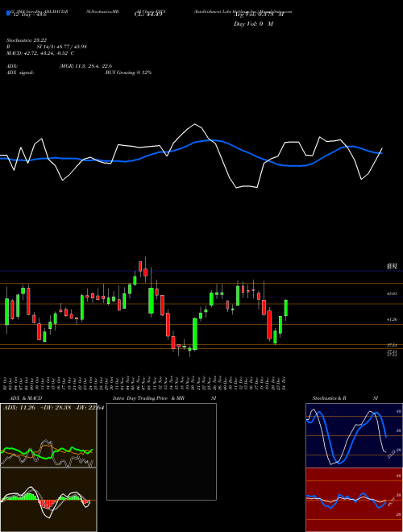This screenshot has height=532, width=403.
Task: Click the ADX (MGR) 11.3, 28.4, 22.6 values
Action: coord(85,66)
